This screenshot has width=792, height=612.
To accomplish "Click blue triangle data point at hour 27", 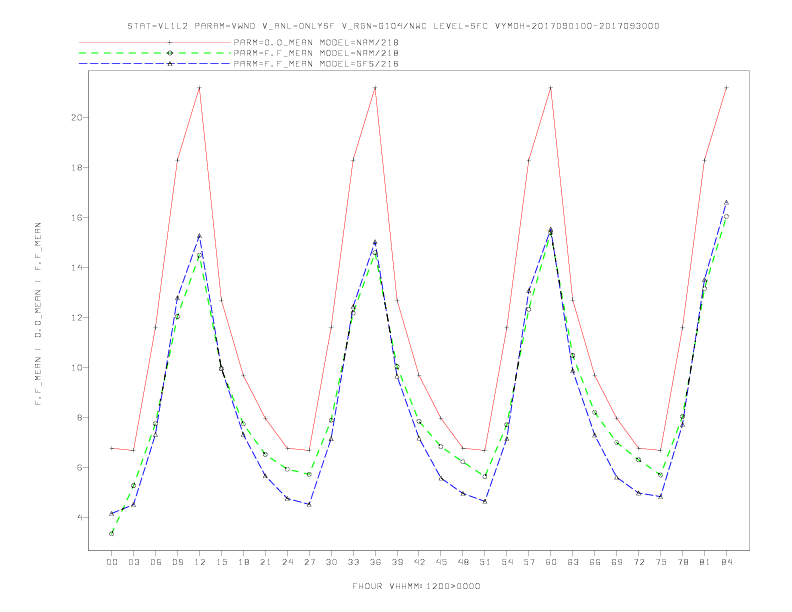I will click(x=309, y=504).
